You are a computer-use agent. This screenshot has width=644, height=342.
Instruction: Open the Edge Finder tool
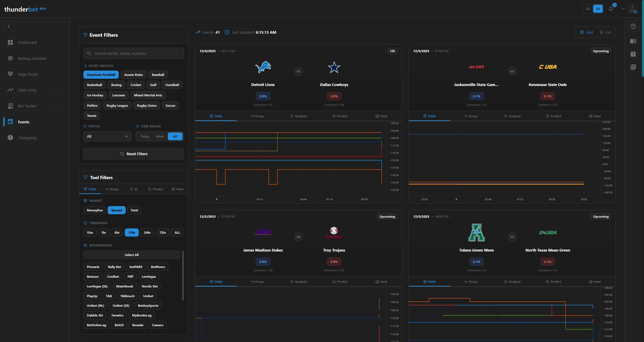click(28, 74)
